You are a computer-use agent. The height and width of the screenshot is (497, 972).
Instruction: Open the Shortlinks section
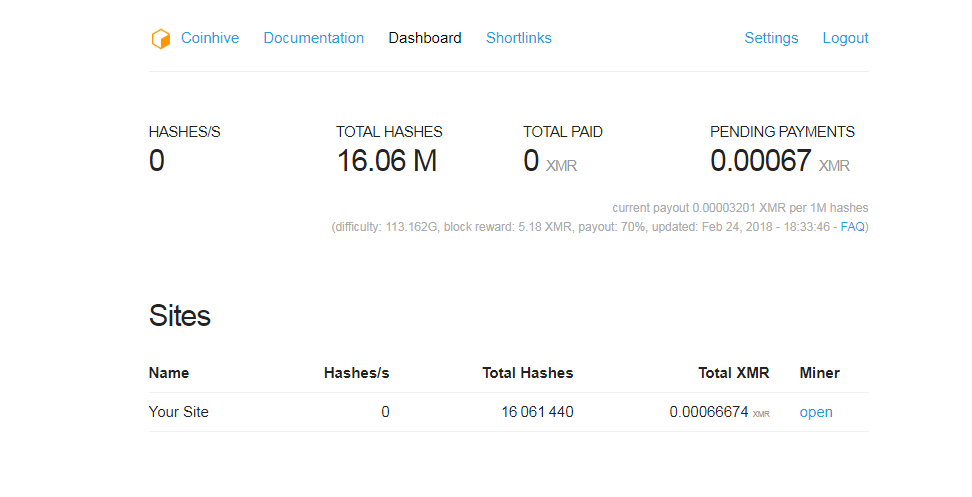[x=519, y=38]
